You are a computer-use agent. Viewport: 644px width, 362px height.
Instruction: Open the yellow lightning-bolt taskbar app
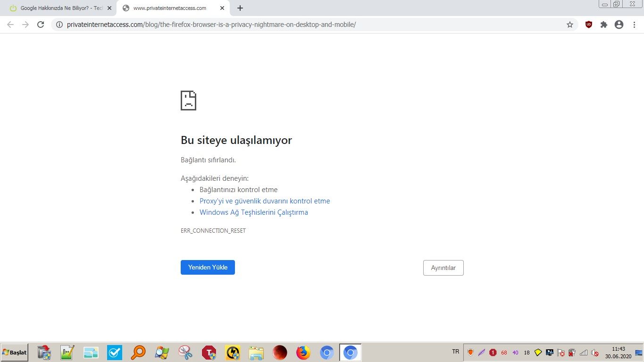[233, 353]
